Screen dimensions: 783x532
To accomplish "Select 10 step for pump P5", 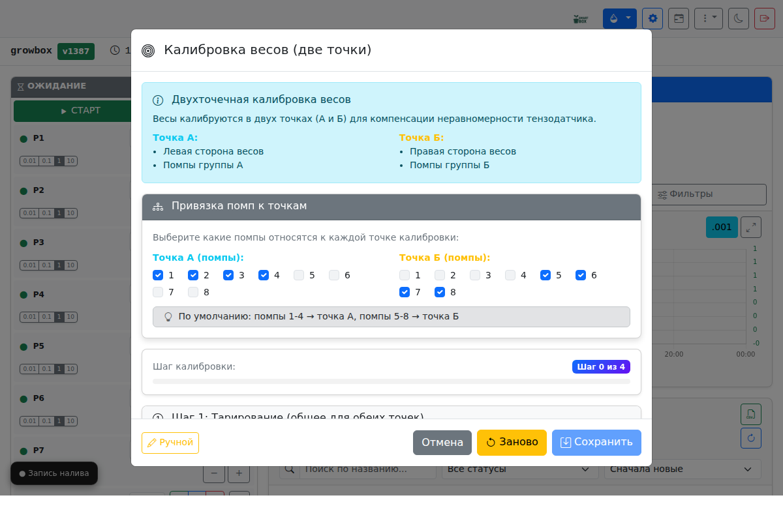I will tap(70, 369).
